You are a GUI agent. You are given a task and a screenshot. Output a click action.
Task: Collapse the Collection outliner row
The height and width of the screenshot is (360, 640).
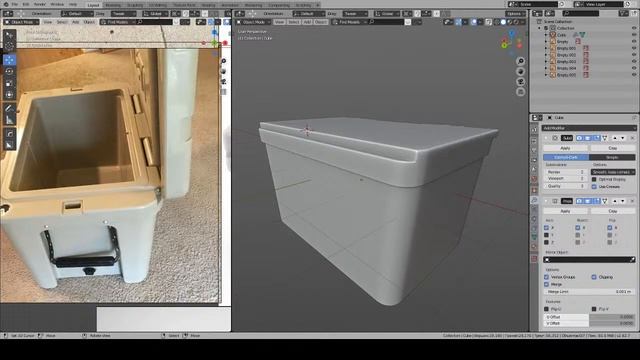point(540,28)
